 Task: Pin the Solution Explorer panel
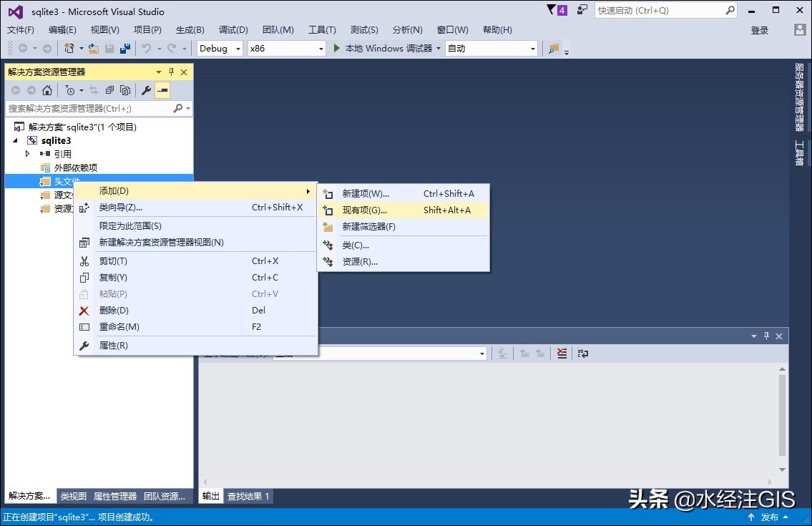pos(172,72)
